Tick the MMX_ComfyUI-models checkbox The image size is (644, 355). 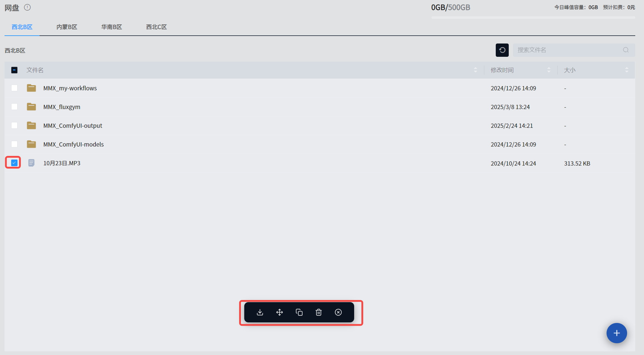(14, 144)
